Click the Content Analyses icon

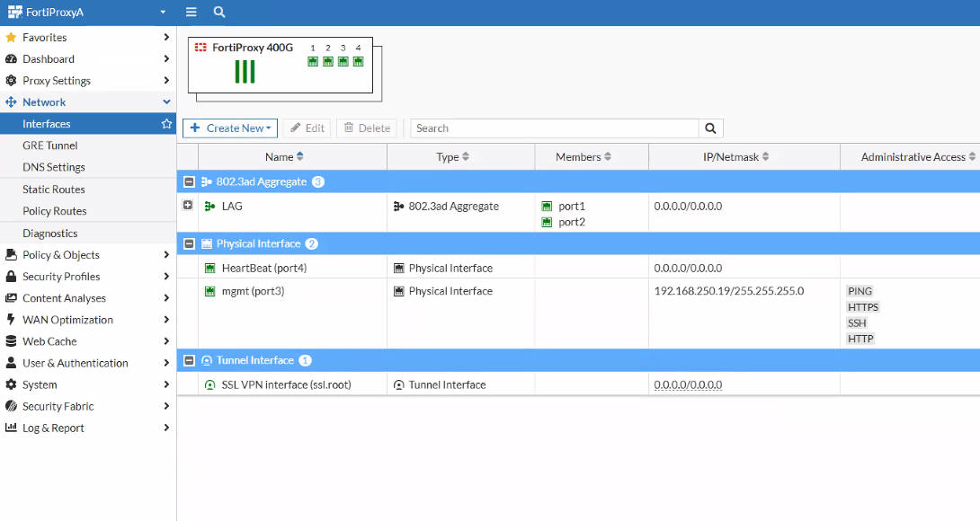(x=11, y=298)
